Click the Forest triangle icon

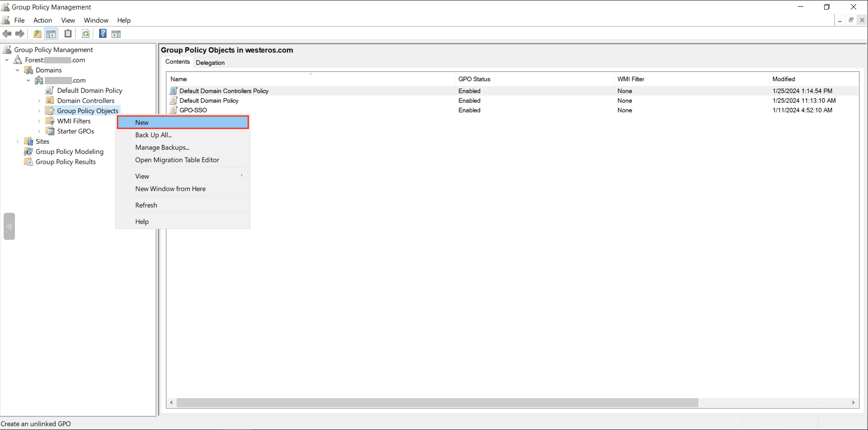coord(18,60)
